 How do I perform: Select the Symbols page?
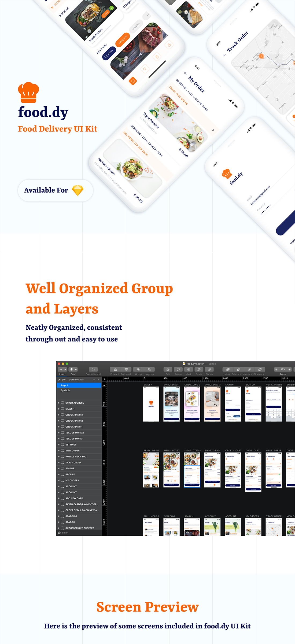tap(65, 390)
